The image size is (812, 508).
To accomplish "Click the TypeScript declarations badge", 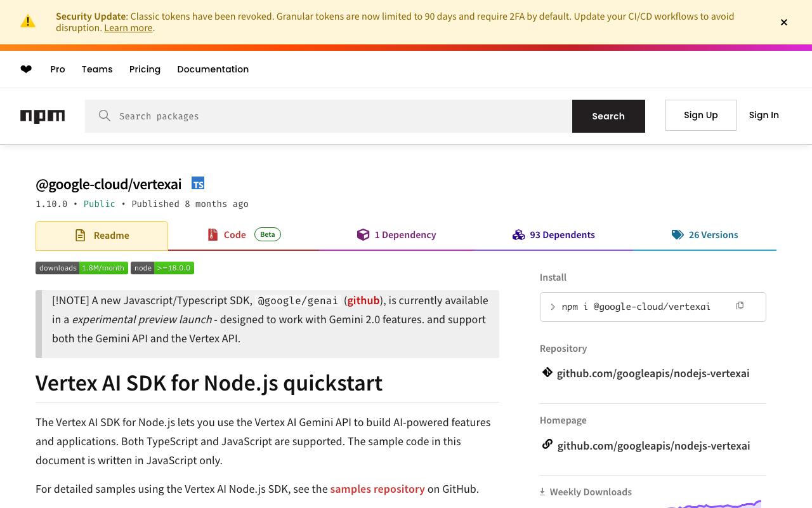I will 198,184.
